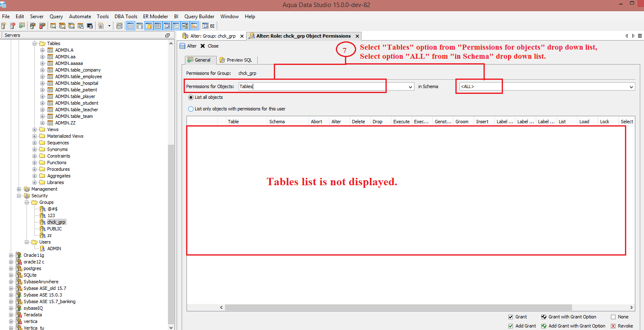Click the Permissions for Objects input field
Image resolution: width=644 pixels, height=330 pixels.
point(323,87)
